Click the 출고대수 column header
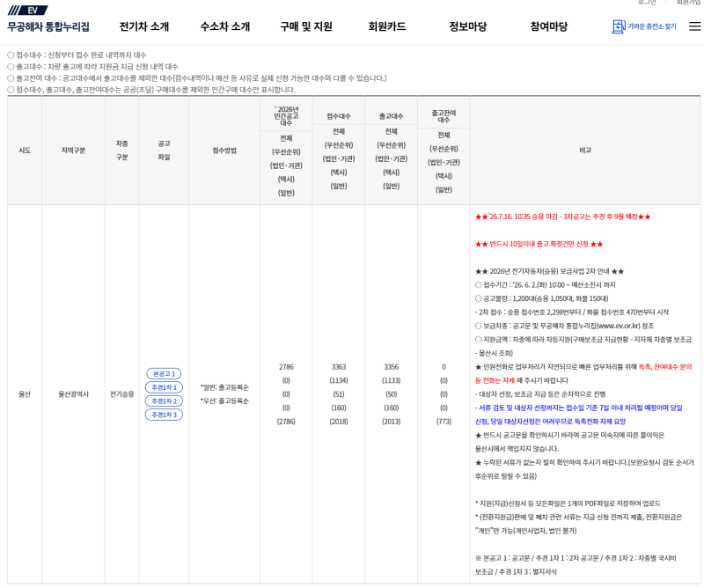 [x=391, y=116]
